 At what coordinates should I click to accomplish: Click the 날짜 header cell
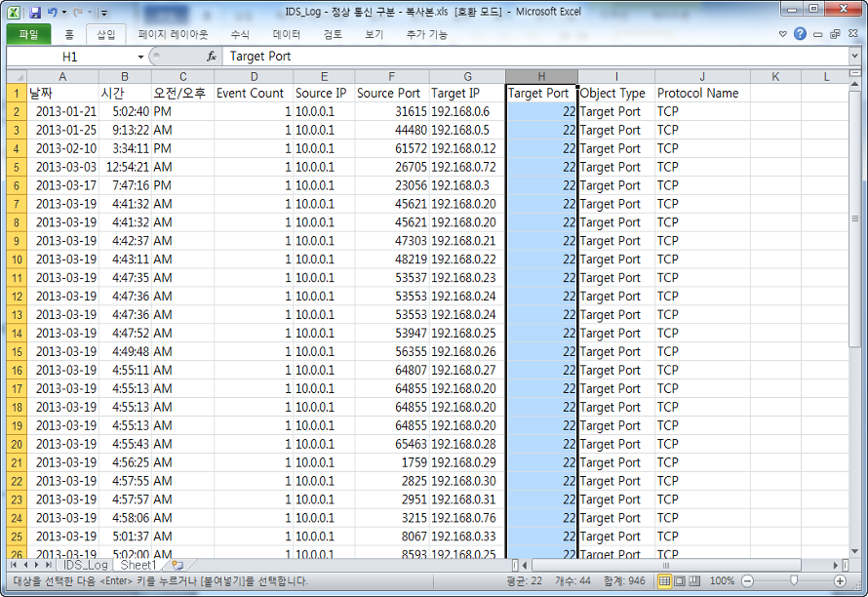[62, 93]
